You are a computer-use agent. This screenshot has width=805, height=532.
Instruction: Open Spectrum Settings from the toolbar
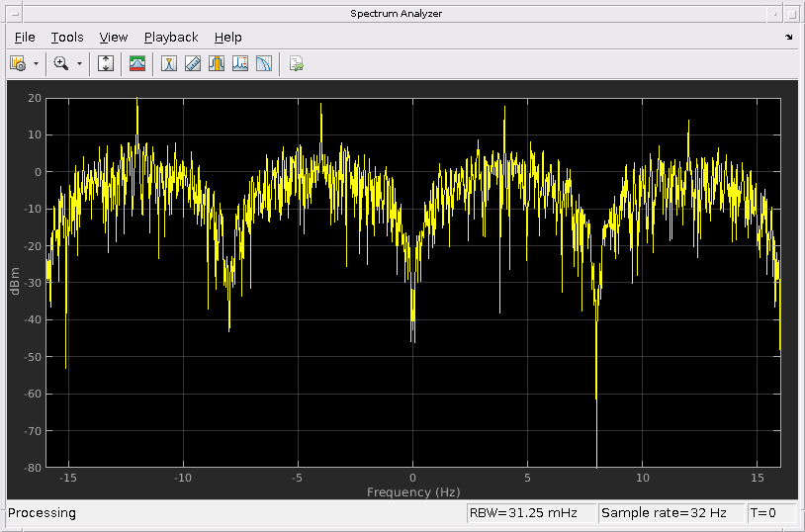18,63
